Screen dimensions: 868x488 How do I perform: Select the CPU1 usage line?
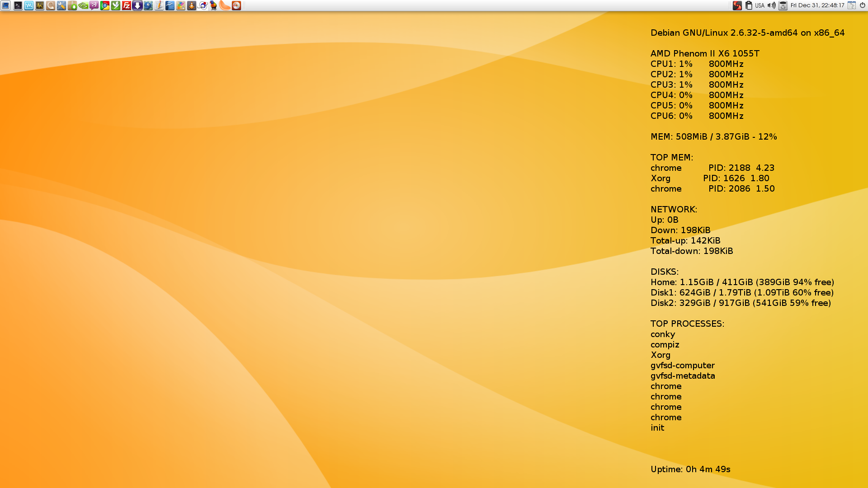pos(697,64)
